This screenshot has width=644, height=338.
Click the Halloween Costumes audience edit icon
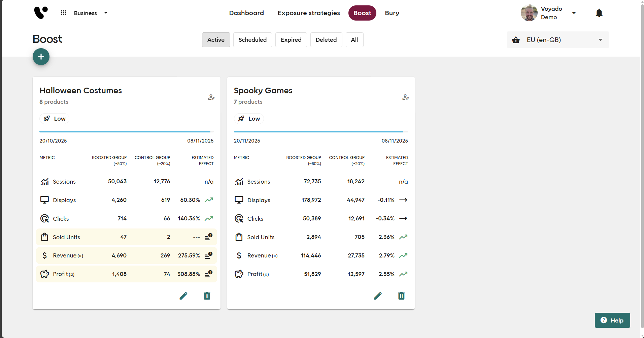click(211, 97)
